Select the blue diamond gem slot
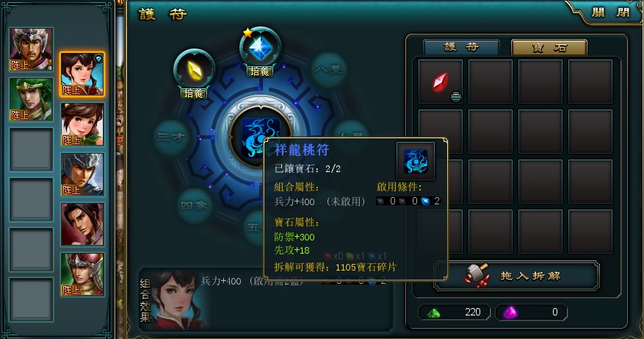The image size is (644, 339). coord(261,48)
